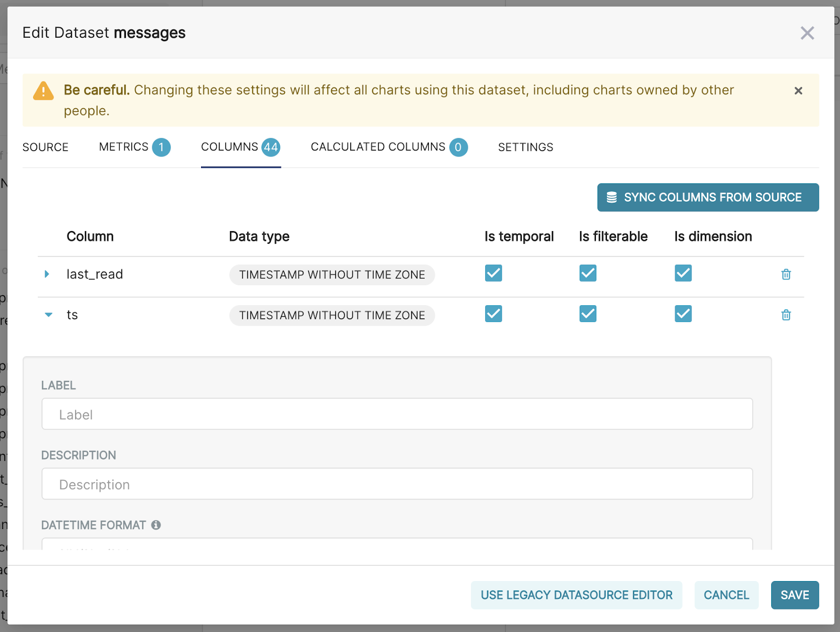Close the Edit Dataset messages modal

click(x=807, y=33)
